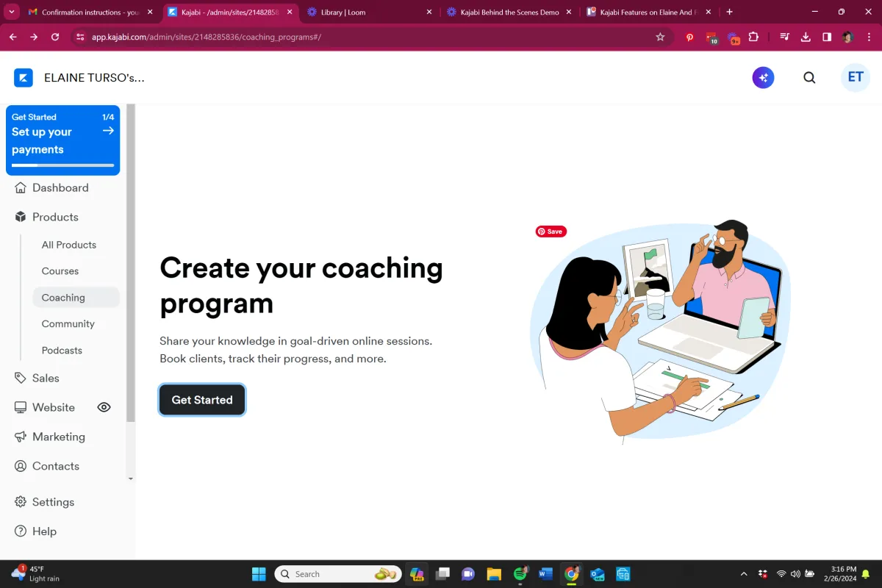Click the sidebar vertical scrollbar

point(131,263)
